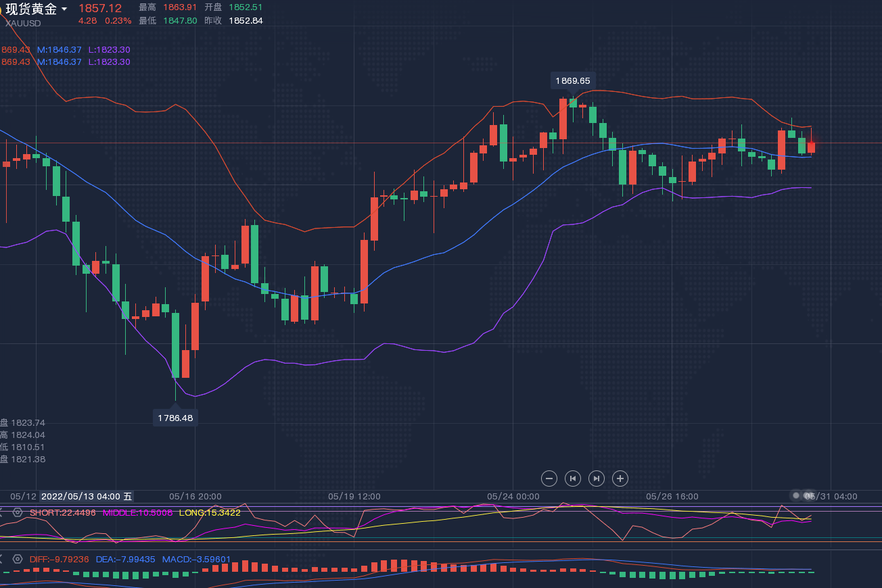Click the 最高 value 1863.91
This screenshot has height=588, width=882.
180,7
